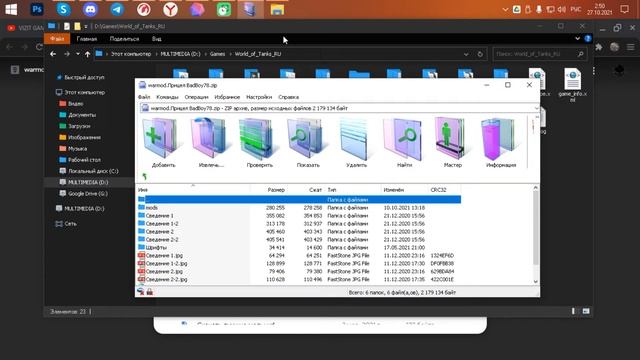This screenshot has height=360, width=640.
Task: Select Локальный диск (C:) in sidebar
Action: click(89, 171)
